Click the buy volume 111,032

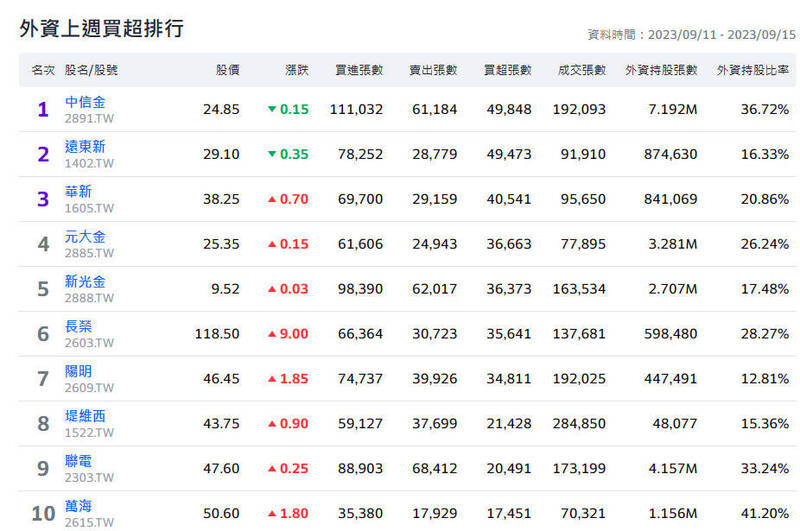(356, 109)
